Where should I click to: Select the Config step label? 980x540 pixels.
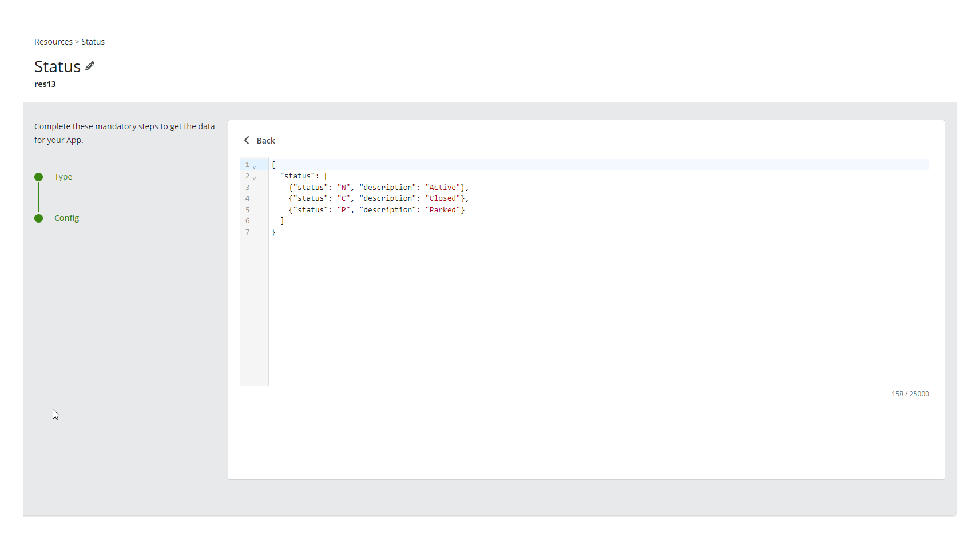click(x=66, y=218)
